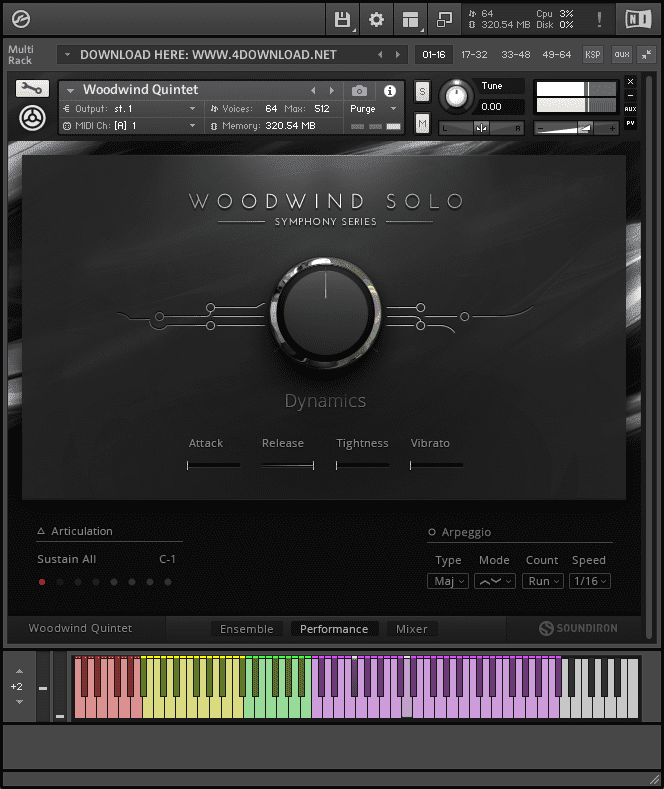Toggle the aux sends panel
The height and width of the screenshot is (789, 664).
coord(622,54)
